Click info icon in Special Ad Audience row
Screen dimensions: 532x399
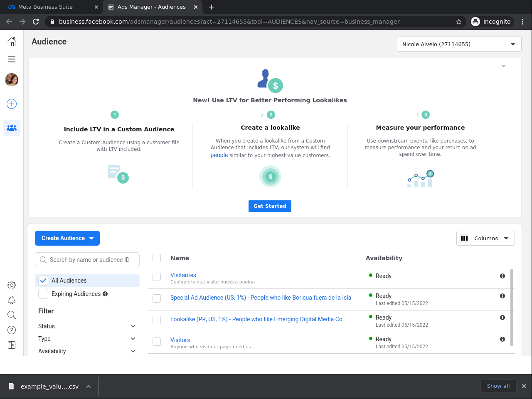502,296
